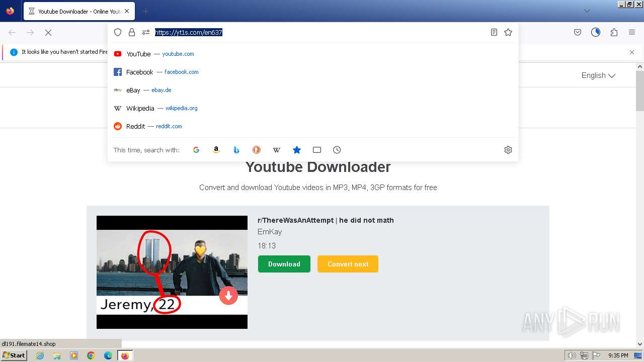This screenshot has height=362, width=644.
Task: Open the volume icon in system tray
Action: [572, 355]
